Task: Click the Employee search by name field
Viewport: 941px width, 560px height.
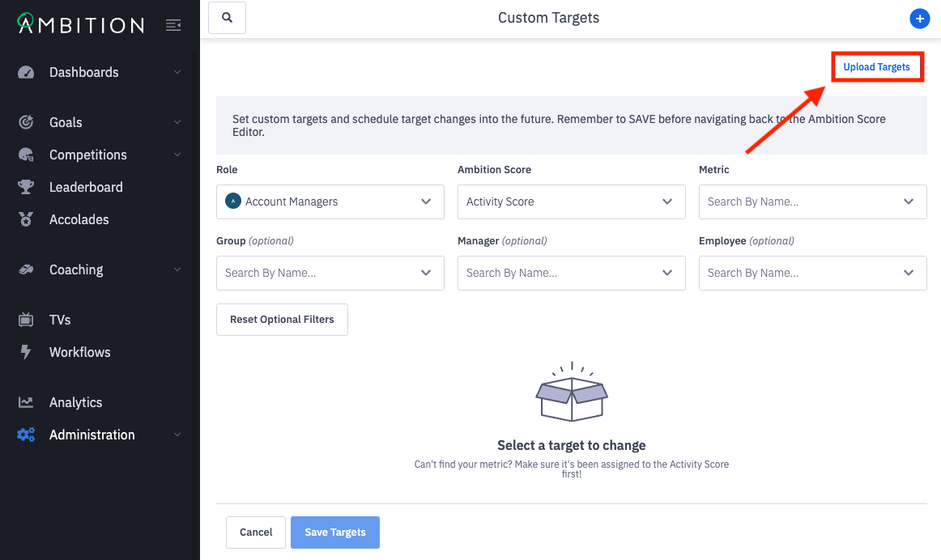Action: click(802, 273)
